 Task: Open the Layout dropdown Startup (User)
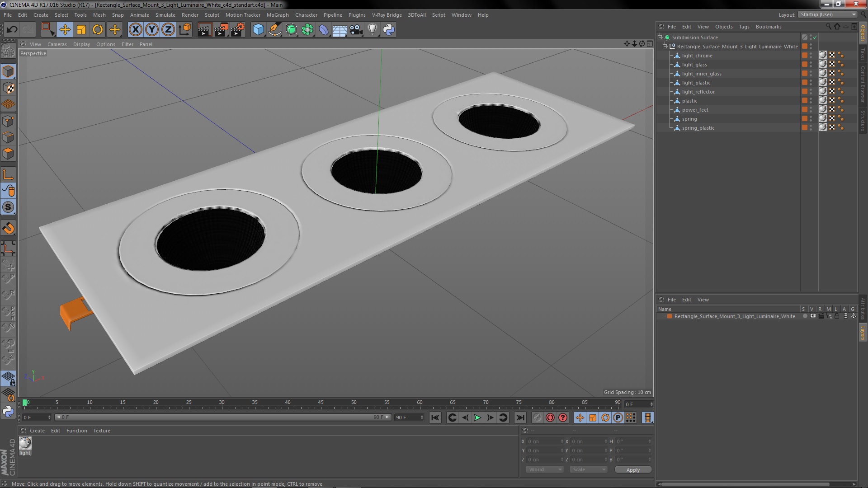point(828,15)
